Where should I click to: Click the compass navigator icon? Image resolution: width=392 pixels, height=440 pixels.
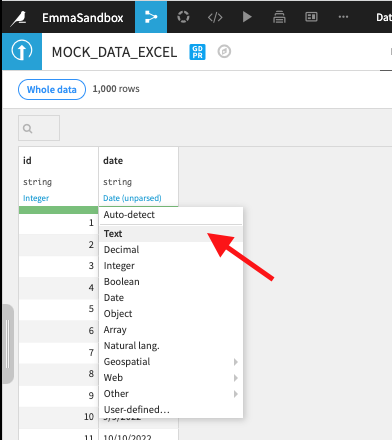(x=224, y=51)
